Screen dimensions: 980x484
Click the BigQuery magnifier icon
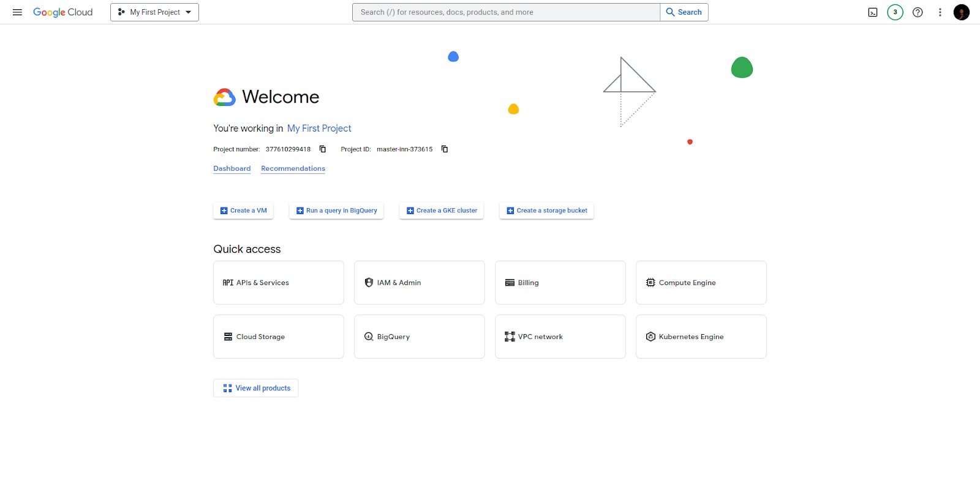(x=369, y=337)
